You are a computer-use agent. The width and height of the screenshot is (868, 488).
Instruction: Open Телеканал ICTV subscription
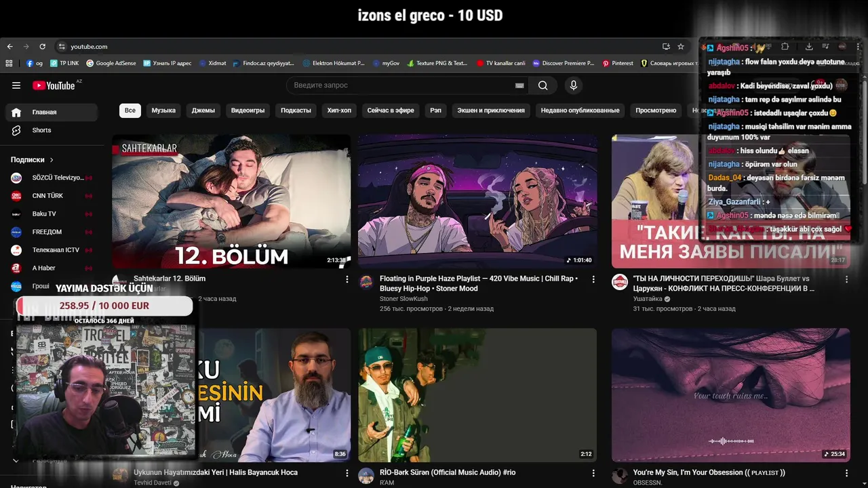click(x=52, y=250)
